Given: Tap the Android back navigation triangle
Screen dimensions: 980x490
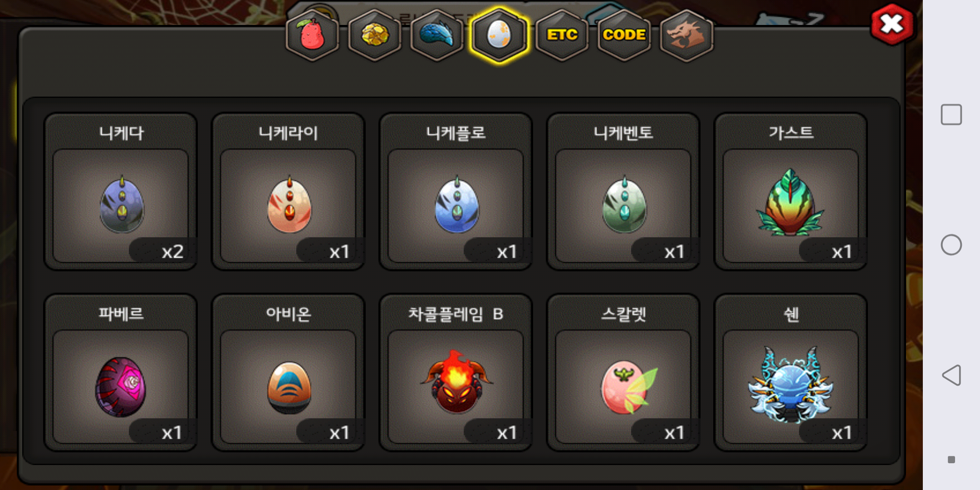Looking at the screenshot, I should tap(951, 375).
